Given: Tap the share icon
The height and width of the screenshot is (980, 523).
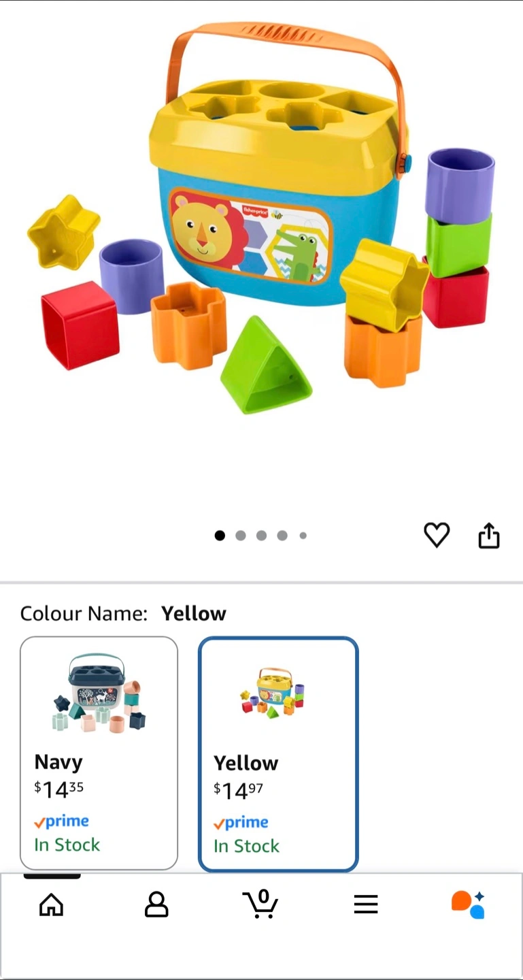Looking at the screenshot, I should [489, 536].
